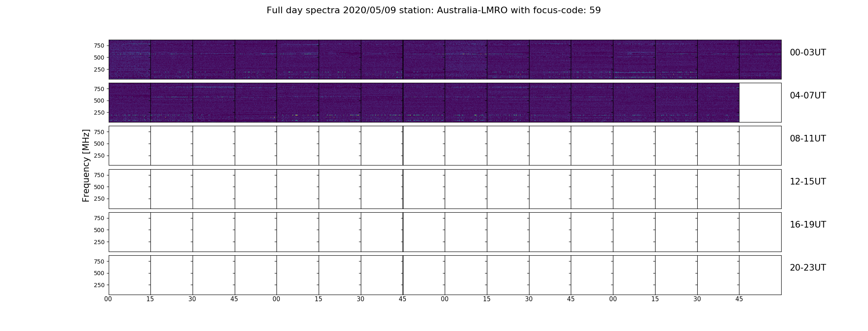Click the 500 tick of the 16-19UT panel
The height and width of the screenshot is (331, 868).
pyautogui.click(x=99, y=230)
